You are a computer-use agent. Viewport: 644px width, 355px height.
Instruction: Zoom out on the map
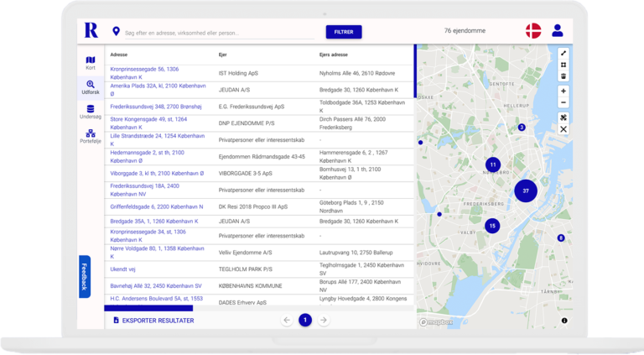[x=563, y=102]
